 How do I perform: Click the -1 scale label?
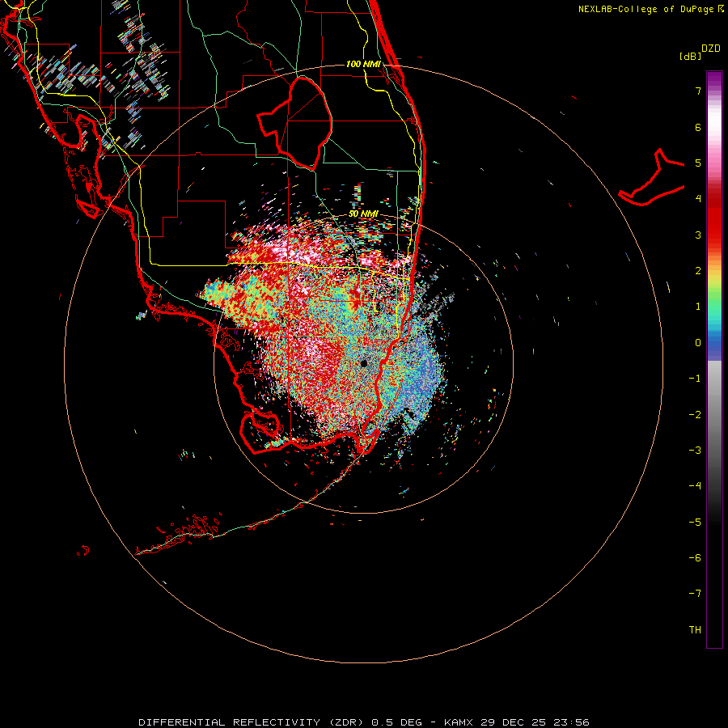(x=695, y=379)
